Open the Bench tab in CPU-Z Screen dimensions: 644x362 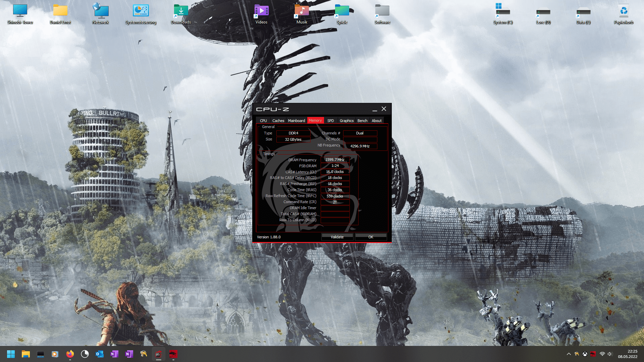coord(362,121)
